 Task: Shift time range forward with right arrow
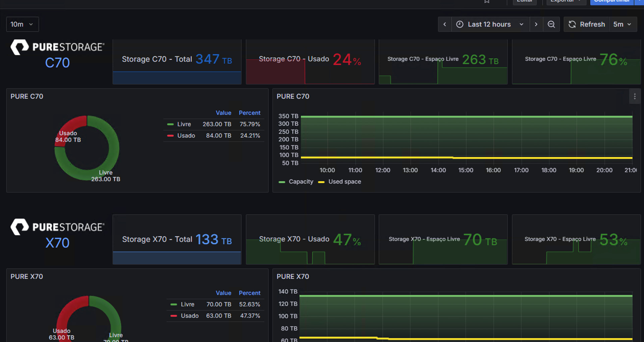click(536, 24)
